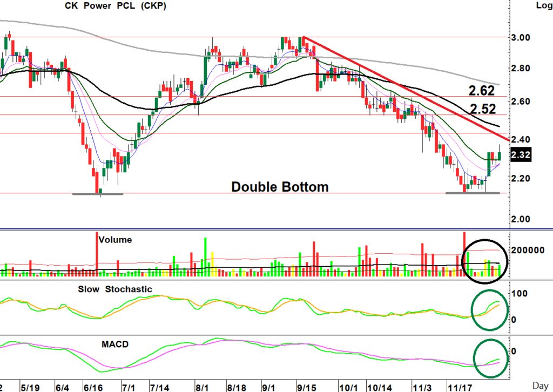Image resolution: width=553 pixels, height=392 pixels.
Task: Click the 2.52 resistance level annotation
Action: tap(483, 109)
